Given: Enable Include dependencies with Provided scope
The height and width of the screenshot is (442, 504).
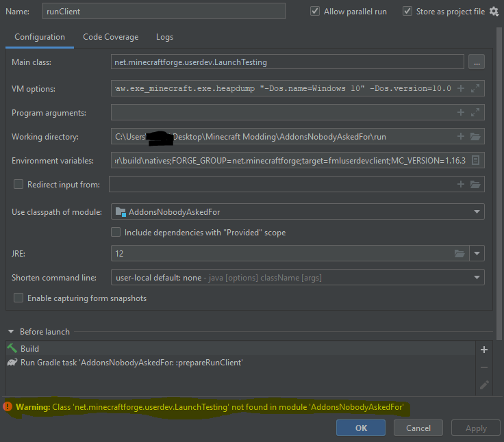Looking at the screenshot, I should 116,233.
